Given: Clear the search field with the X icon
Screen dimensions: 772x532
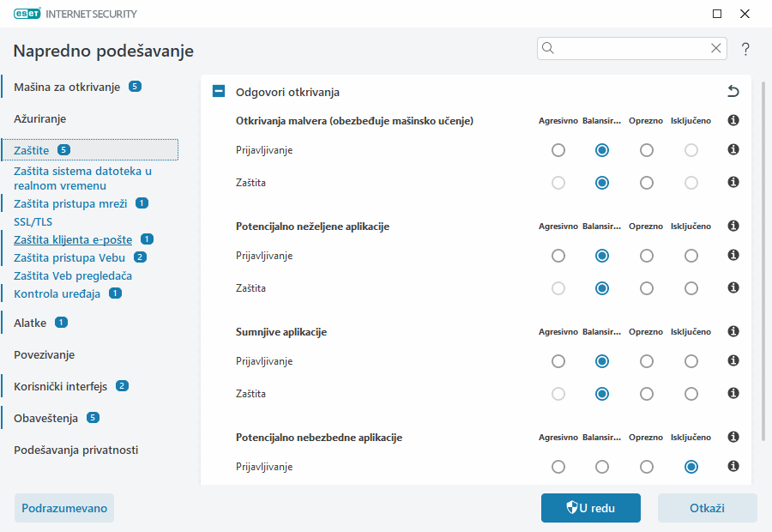Looking at the screenshot, I should [715, 48].
